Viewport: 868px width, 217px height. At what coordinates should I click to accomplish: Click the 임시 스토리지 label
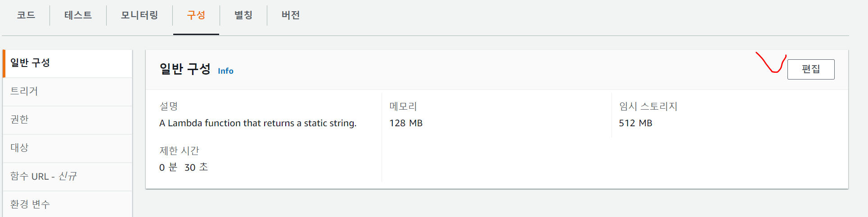click(x=648, y=106)
